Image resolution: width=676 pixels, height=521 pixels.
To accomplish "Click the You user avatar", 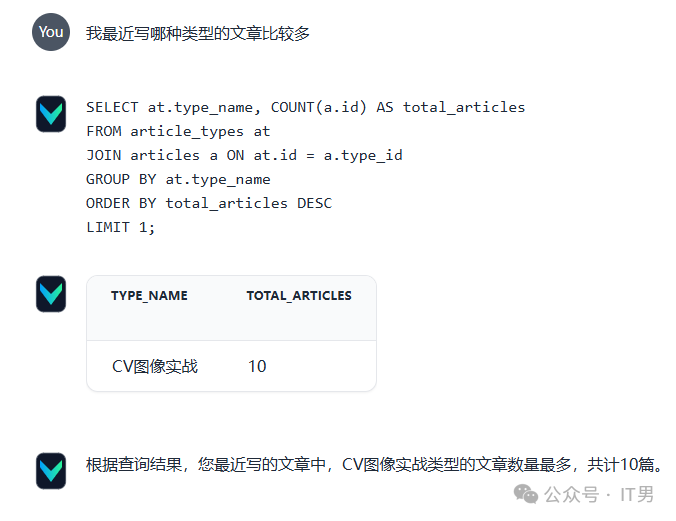I will coord(51,32).
